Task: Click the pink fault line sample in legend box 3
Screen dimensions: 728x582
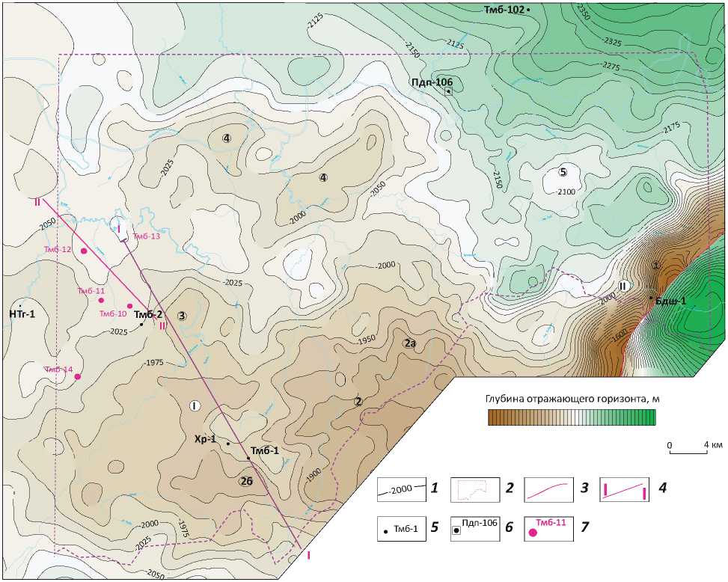Action: tap(548, 490)
